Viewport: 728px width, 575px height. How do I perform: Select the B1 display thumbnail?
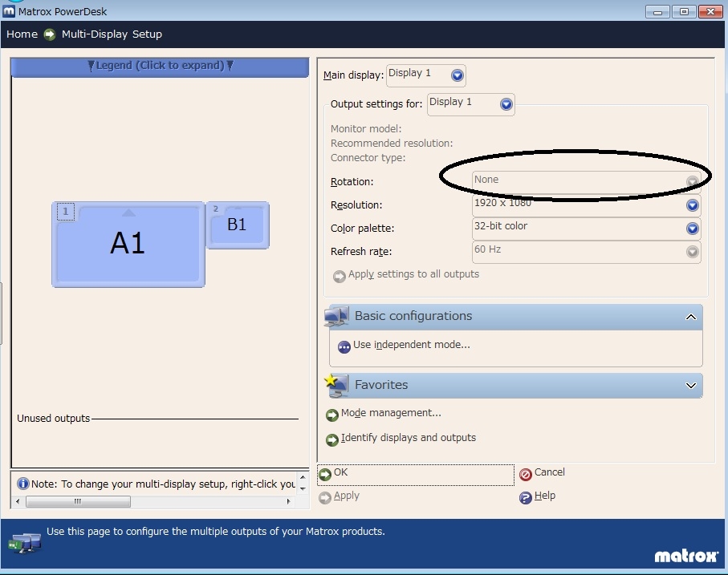pos(238,225)
